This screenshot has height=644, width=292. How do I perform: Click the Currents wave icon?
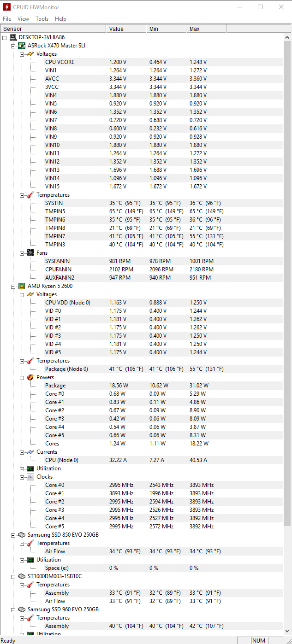30,452
